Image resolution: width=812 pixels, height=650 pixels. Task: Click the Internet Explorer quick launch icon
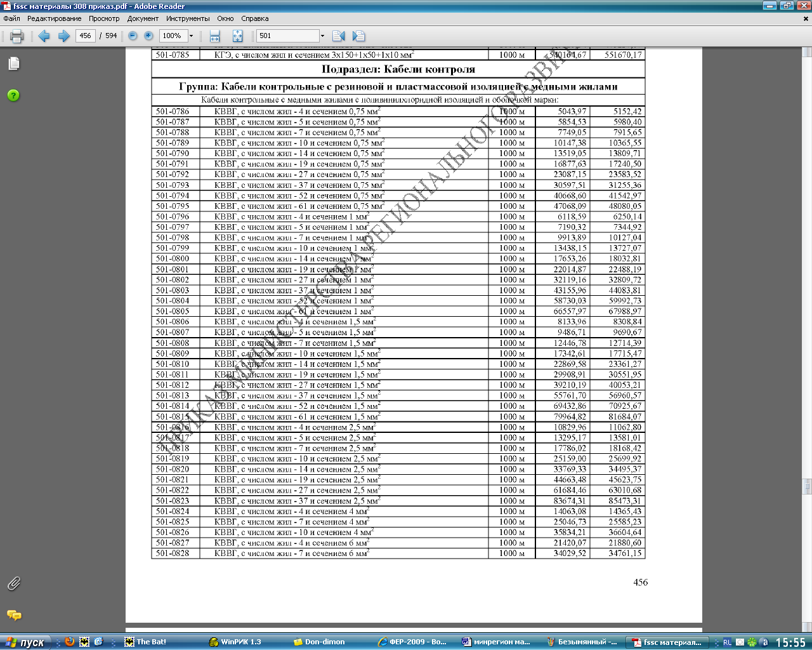[99, 642]
